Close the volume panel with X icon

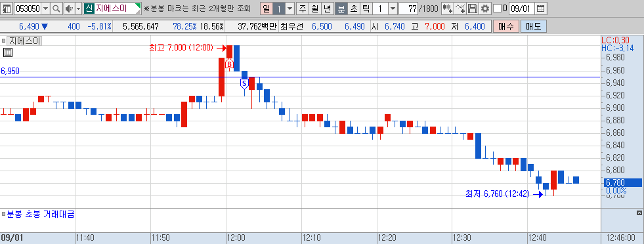pyautogui.click(x=639, y=213)
